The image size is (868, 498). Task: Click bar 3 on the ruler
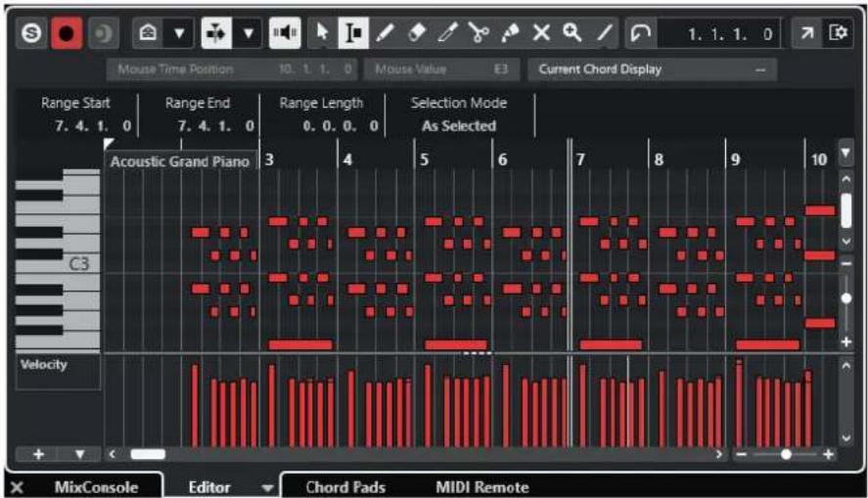click(269, 159)
